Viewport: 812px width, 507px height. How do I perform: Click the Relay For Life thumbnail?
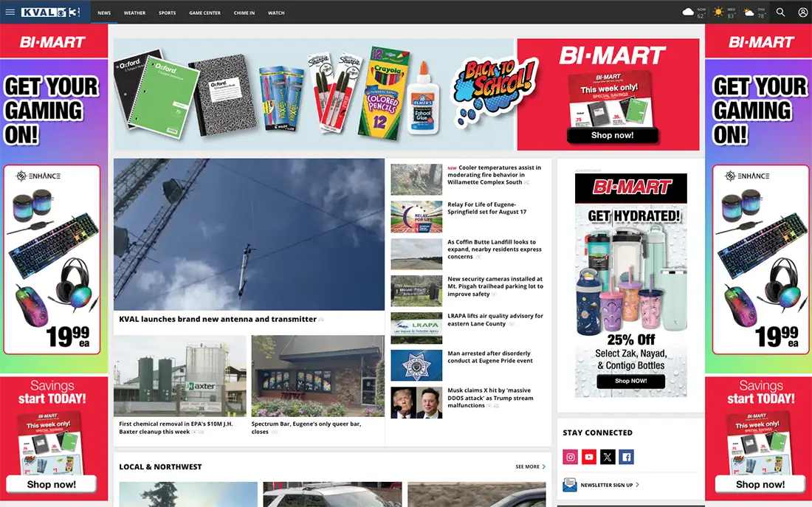click(416, 216)
